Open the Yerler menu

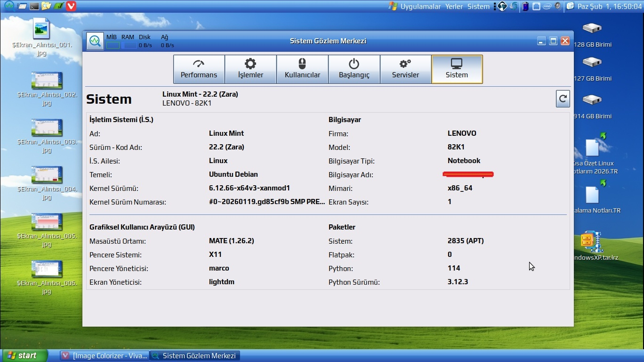click(454, 7)
